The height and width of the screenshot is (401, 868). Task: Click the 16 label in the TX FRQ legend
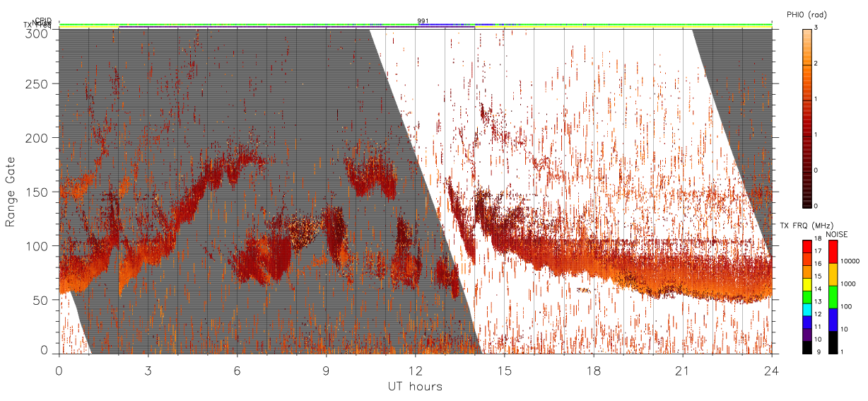[819, 265]
